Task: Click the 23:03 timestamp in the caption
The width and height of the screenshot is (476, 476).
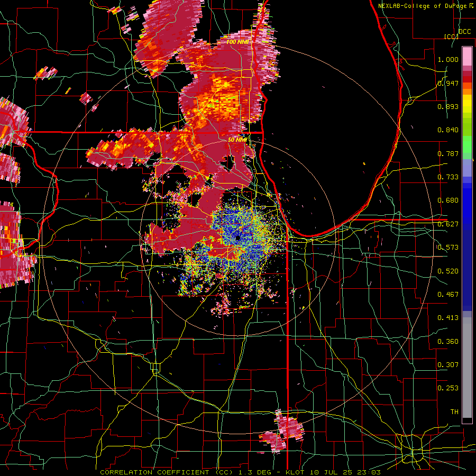Action: [x=369, y=472]
